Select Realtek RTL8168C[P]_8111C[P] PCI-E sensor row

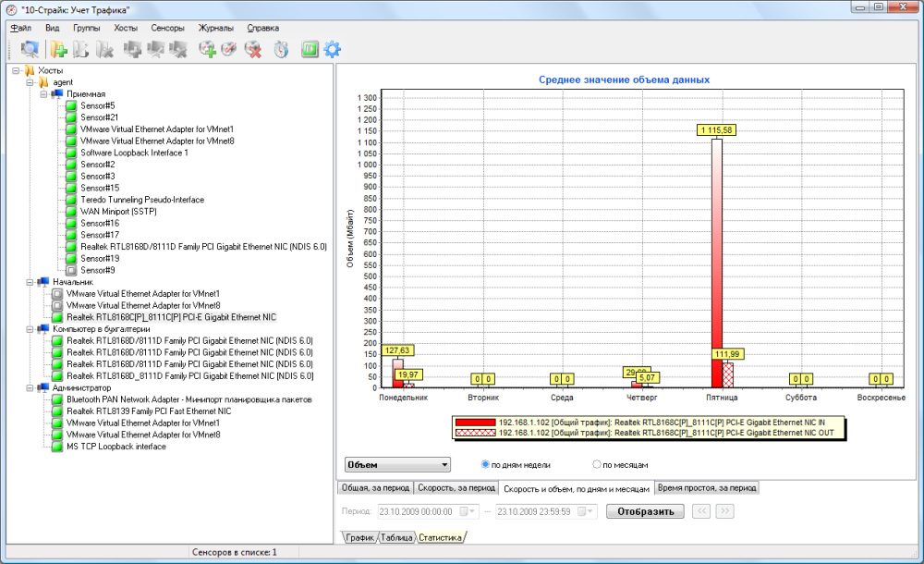coord(171,317)
